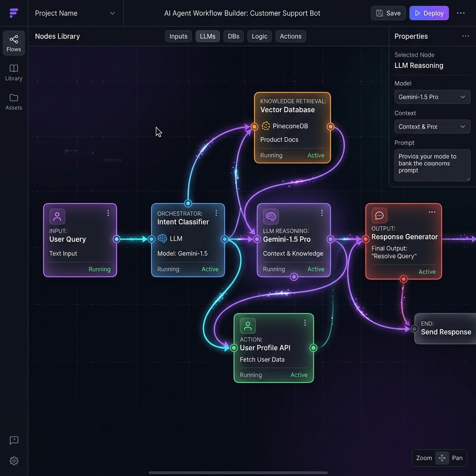Open the Assets folder icon

(x=13, y=98)
